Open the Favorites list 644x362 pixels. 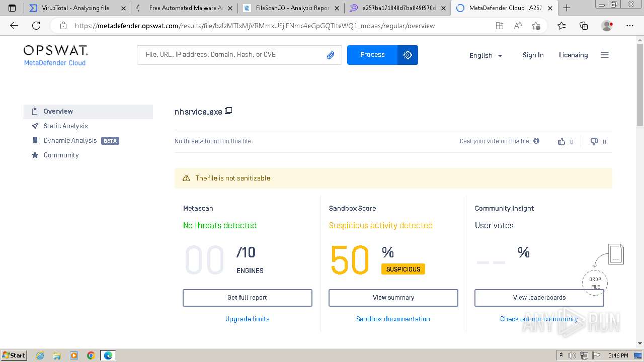(x=561, y=26)
